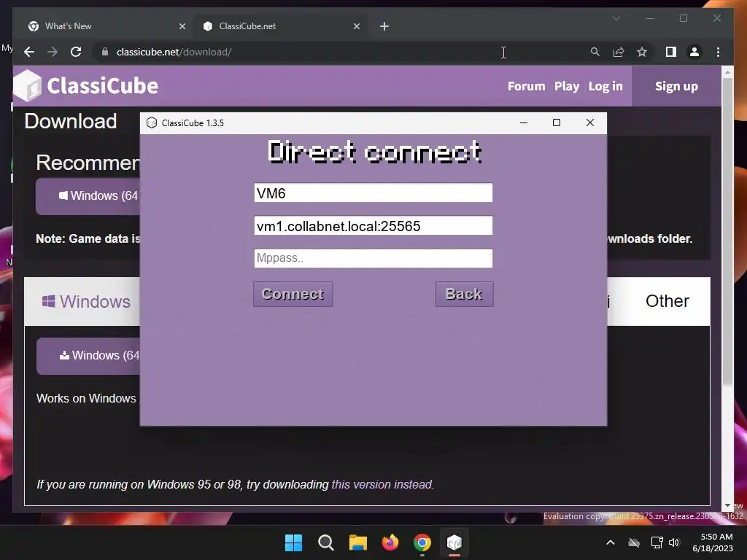The width and height of the screenshot is (747, 560).
Task: Open the Forum link in site header
Action: pyautogui.click(x=526, y=86)
